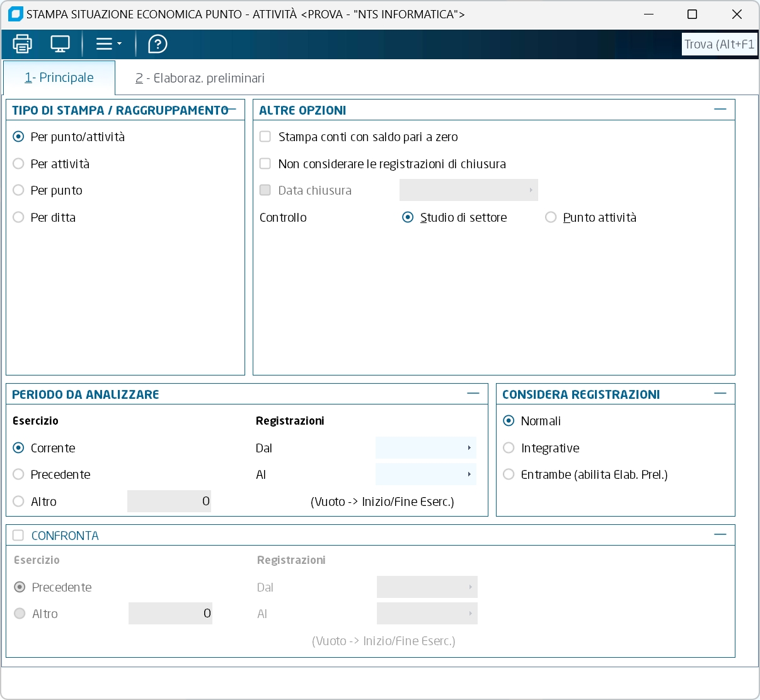This screenshot has height=700, width=760.
Task: Open the Dal date dropdown in Registrazioni
Action: click(x=469, y=448)
